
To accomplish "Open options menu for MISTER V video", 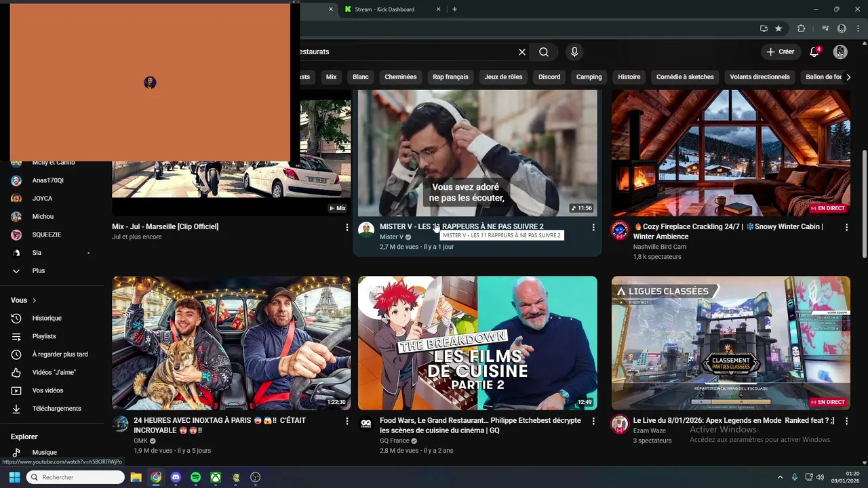I will (593, 228).
